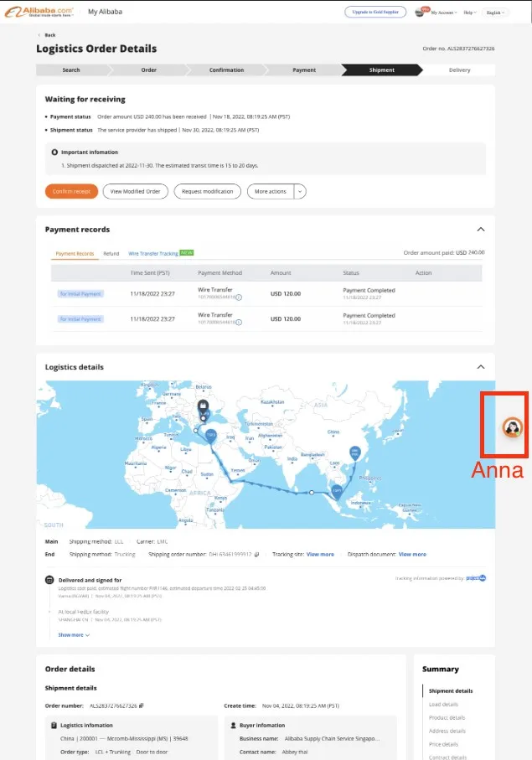
Task: Open Anna chat assistant avatar
Action: [x=511, y=427]
